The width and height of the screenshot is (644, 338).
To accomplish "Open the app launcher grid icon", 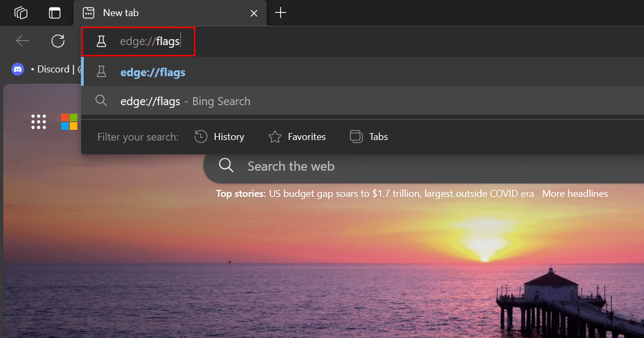I will click(x=38, y=122).
